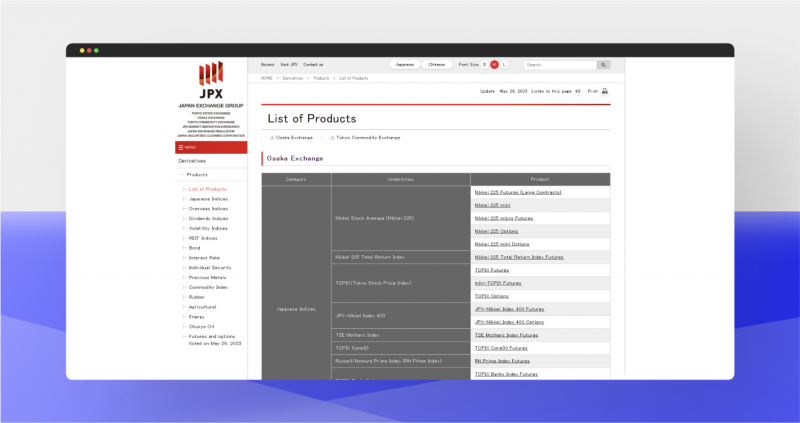
Task: Open Products in the sidebar tree
Action: [x=197, y=175]
